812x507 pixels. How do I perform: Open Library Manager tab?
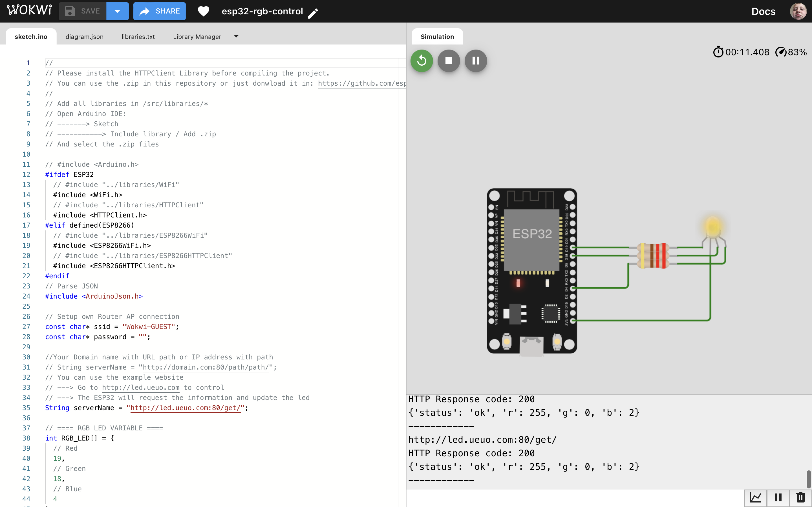tap(197, 37)
